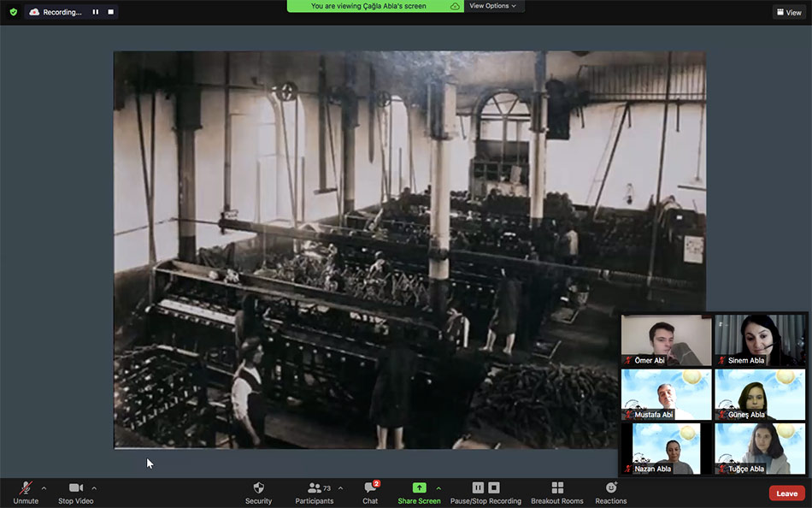Select Tuğçe Abla's video thumbnail
The image size is (812, 508).
(x=760, y=448)
